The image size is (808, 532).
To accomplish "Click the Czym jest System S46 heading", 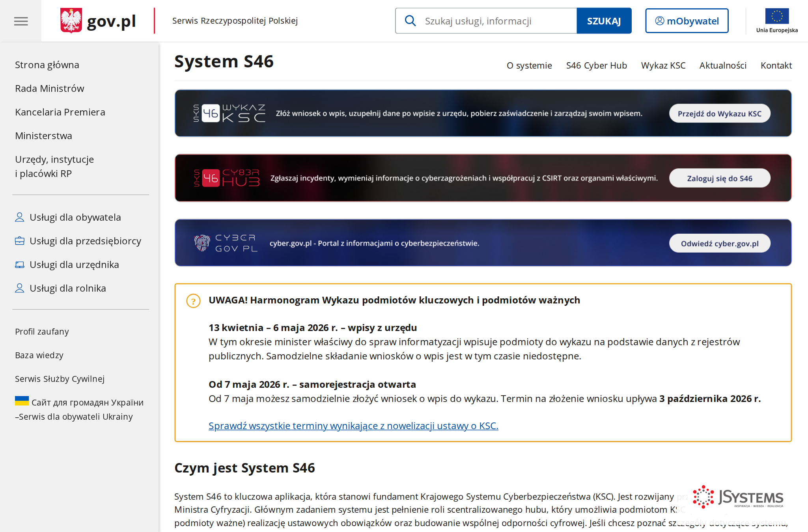I will (x=244, y=468).
